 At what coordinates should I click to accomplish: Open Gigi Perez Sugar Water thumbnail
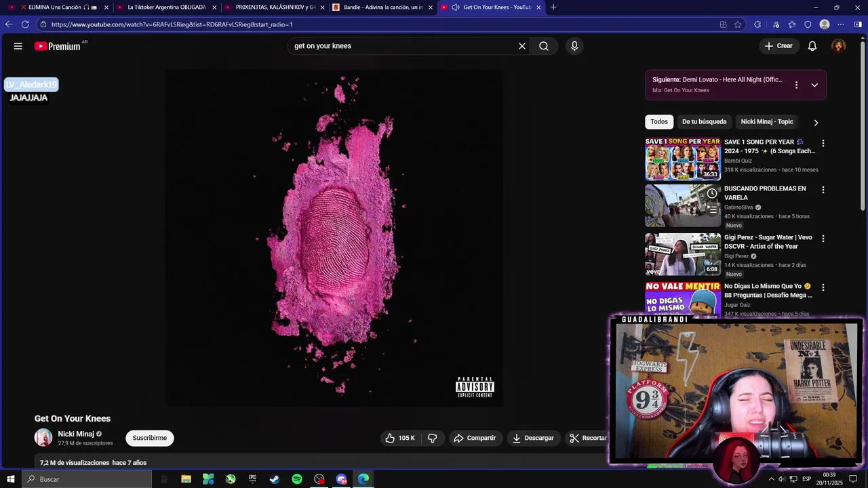click(x=682, y=254)
